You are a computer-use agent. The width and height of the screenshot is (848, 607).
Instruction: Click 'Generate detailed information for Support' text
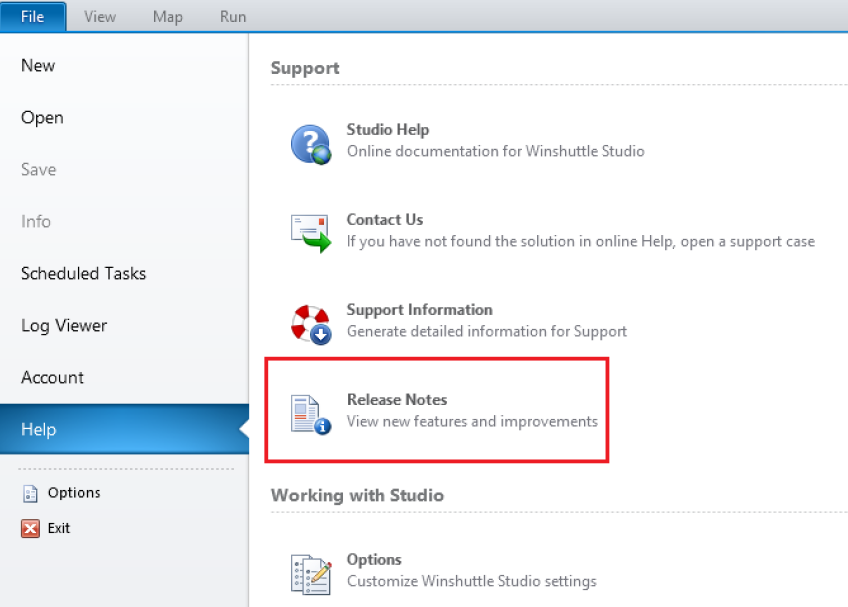click(487, 332)
